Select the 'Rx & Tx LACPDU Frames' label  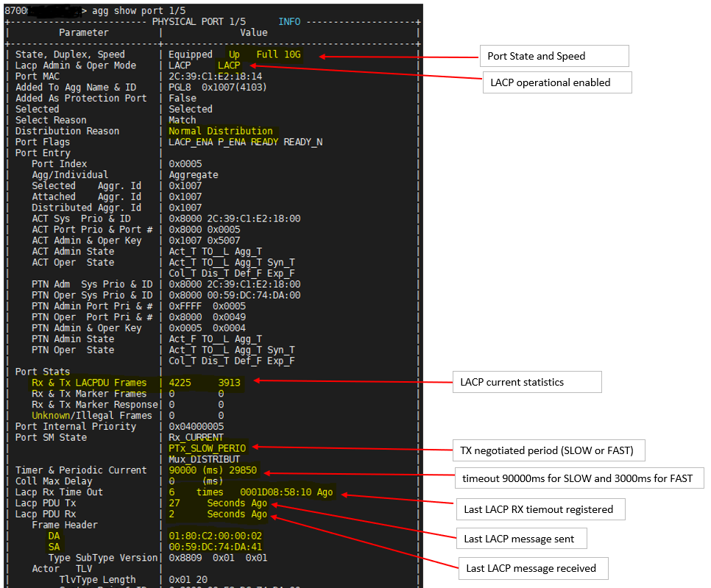[x=89, y=383]
